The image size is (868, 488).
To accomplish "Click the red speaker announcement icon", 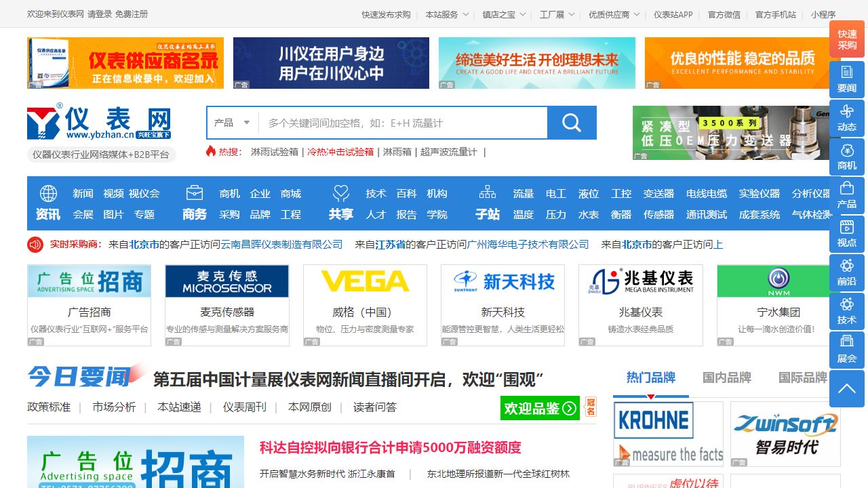I will click(x=35, y=244).
